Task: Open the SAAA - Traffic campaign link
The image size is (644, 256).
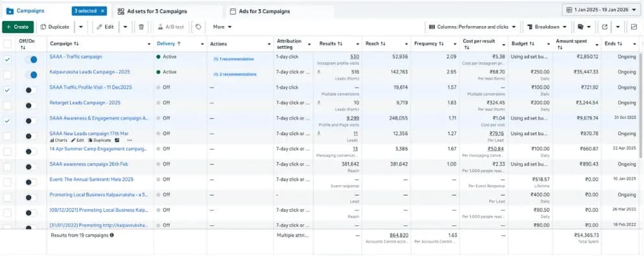Action: coord(76,57)
